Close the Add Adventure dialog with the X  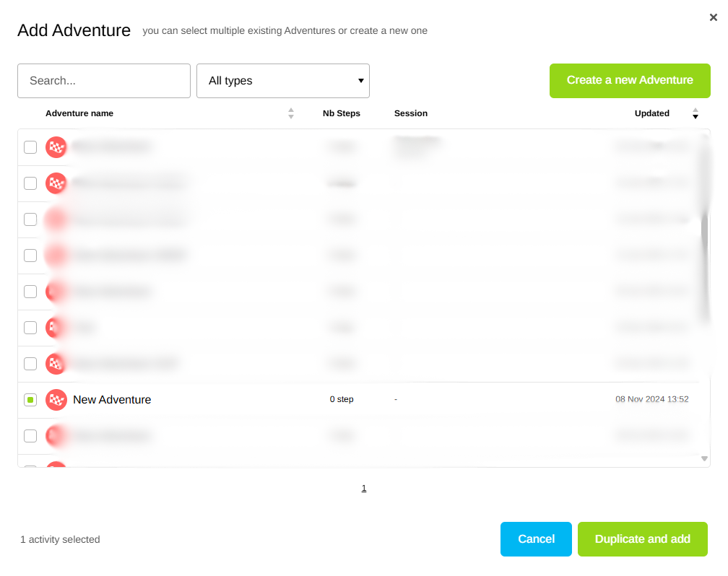point(713,18)
